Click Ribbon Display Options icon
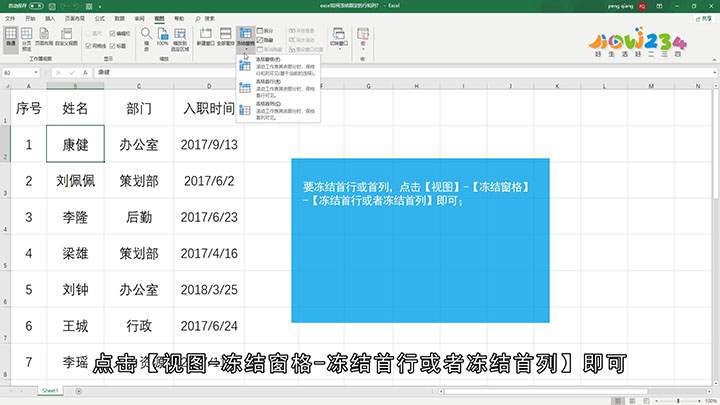 (x=659, y=6)
